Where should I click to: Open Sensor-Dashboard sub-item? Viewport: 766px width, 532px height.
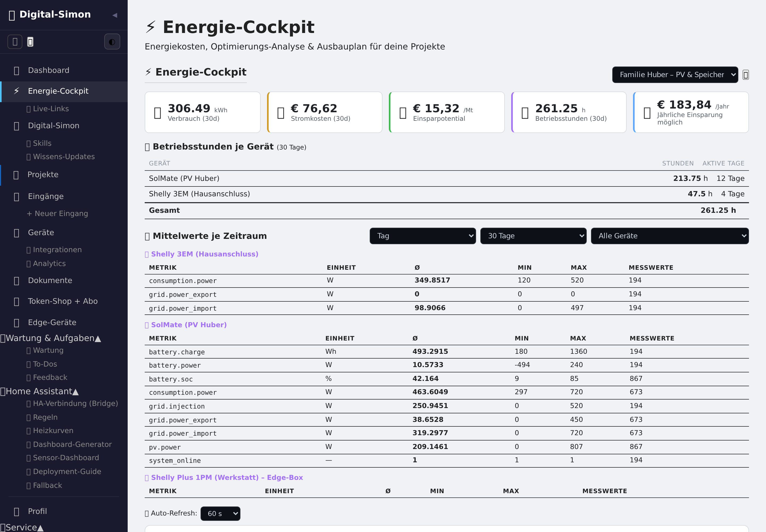click(x=63, y=458)
